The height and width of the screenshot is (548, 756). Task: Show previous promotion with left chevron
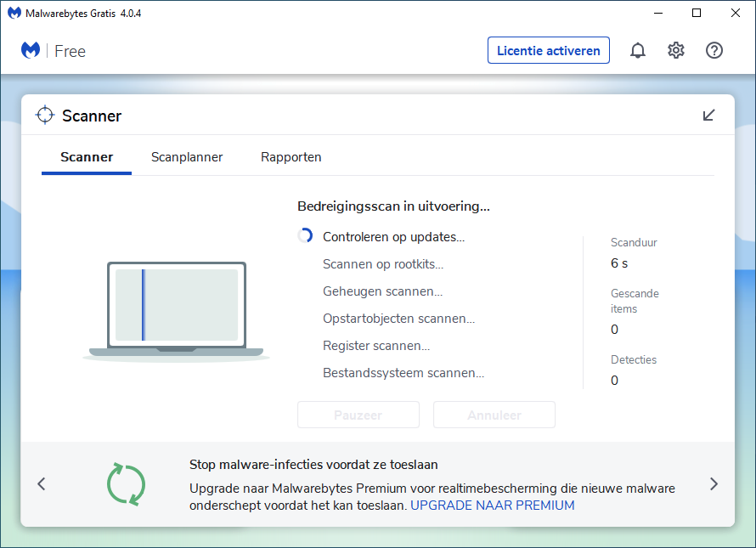coord(42,484)
